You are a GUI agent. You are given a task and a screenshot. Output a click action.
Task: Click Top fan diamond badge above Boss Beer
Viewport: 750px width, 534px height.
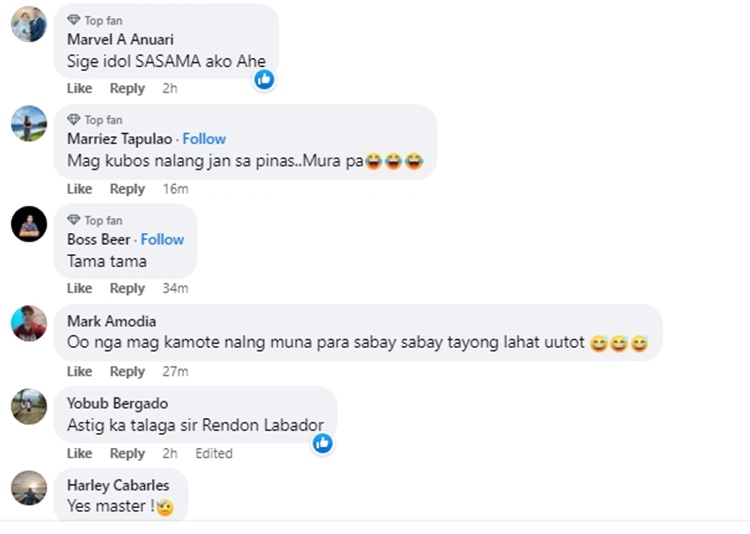point(74,220)
